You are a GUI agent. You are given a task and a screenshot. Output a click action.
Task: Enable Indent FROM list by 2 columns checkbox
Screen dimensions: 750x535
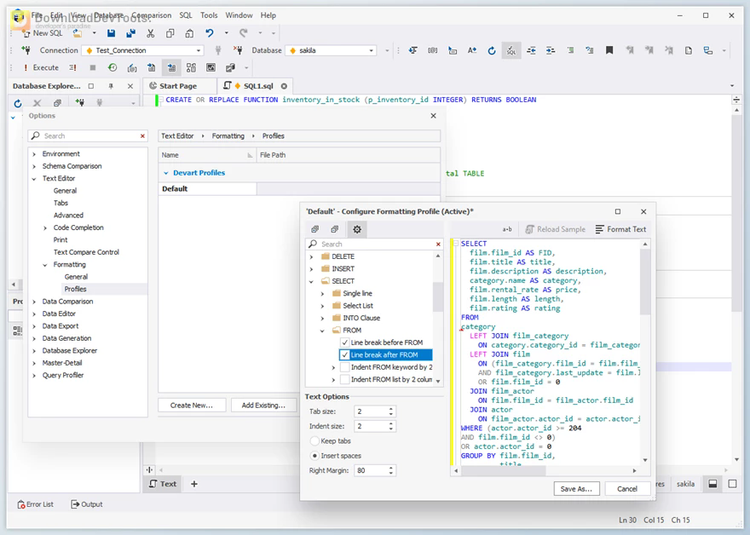344,380
